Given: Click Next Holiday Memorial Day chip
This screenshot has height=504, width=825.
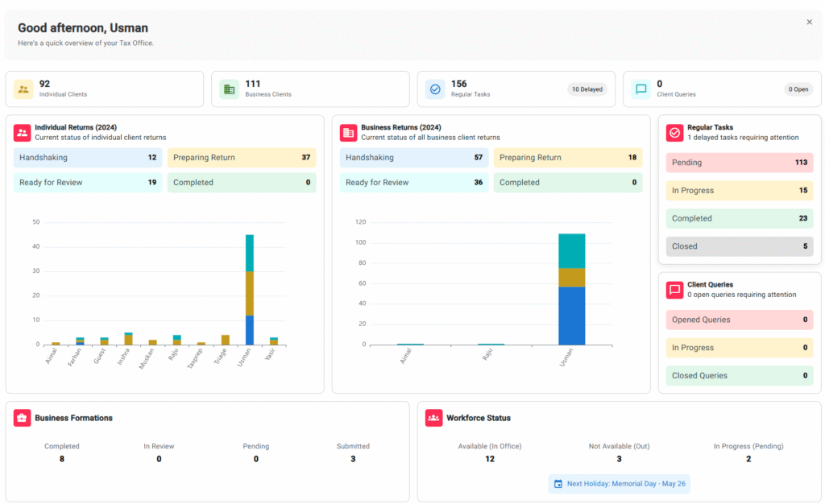Looking at the screenshot, I should pyautogui.click(x=619, y=484).
